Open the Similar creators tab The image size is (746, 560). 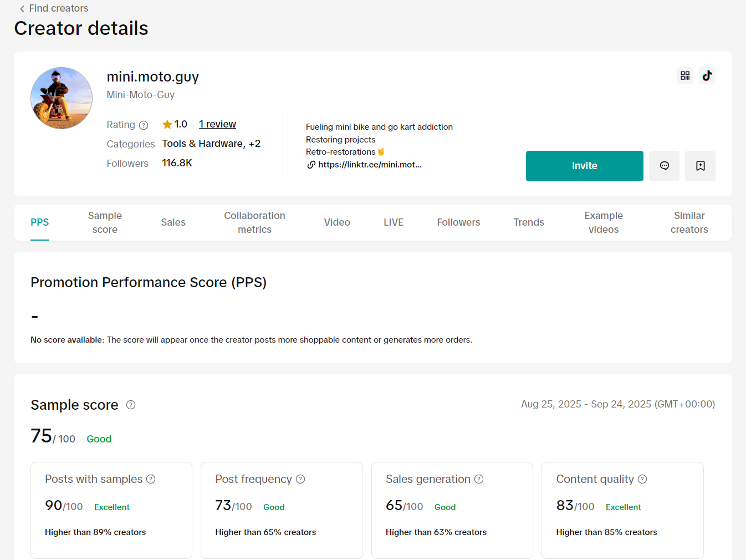coord(689,222)
